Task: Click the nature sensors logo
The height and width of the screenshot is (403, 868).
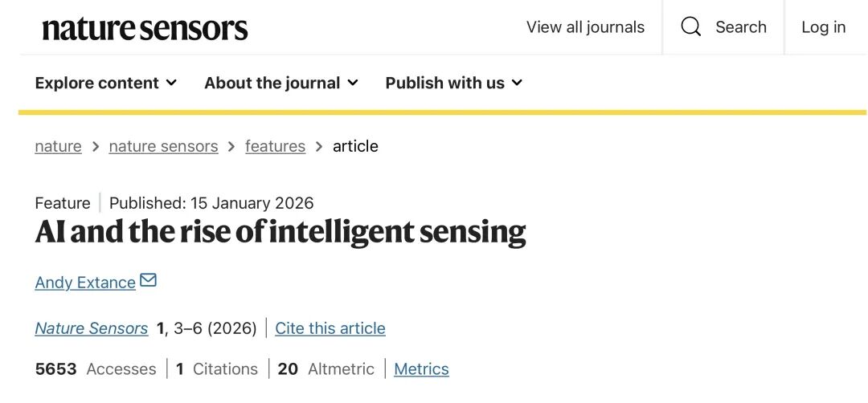Action: click(145, 29)
